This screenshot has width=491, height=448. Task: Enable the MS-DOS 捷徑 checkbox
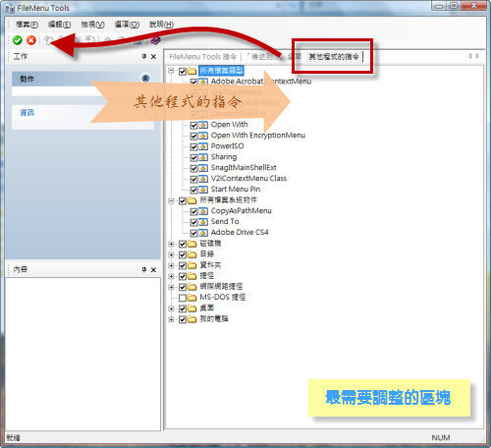[183, 298]
